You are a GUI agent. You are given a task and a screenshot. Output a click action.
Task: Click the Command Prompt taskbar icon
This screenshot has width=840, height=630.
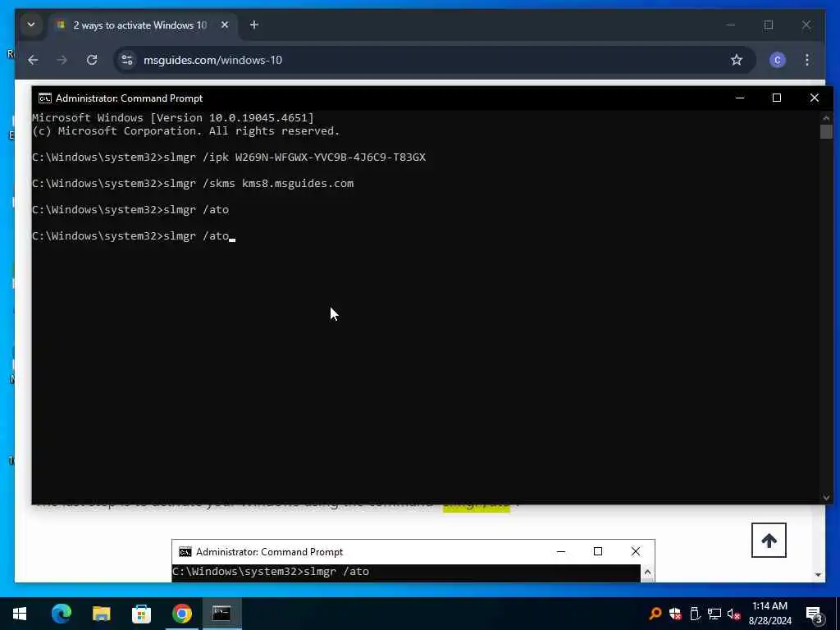click(221, 614)
